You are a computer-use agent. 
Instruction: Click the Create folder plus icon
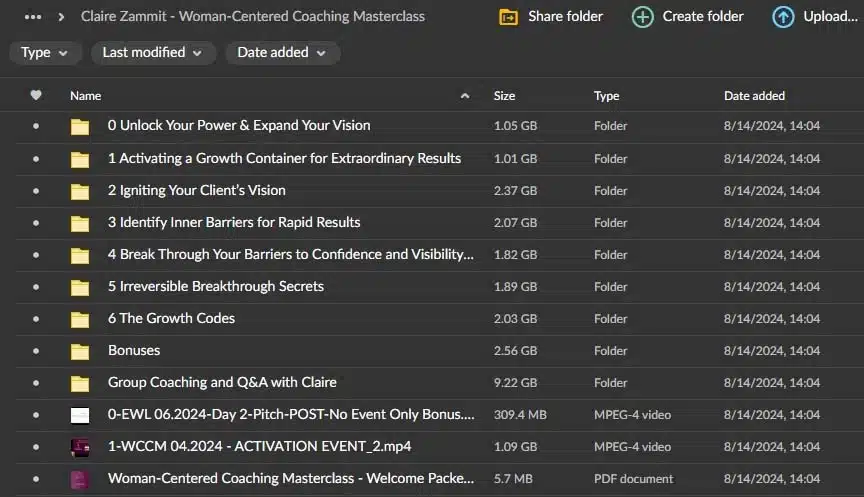(642, 17)
